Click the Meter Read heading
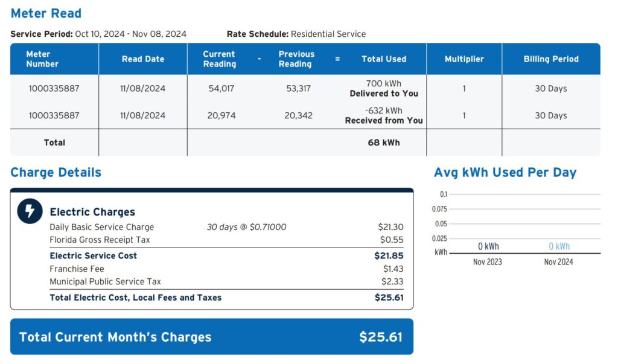Image resolution: width=618 pixels, height=364 pixels. click(46, 13)
